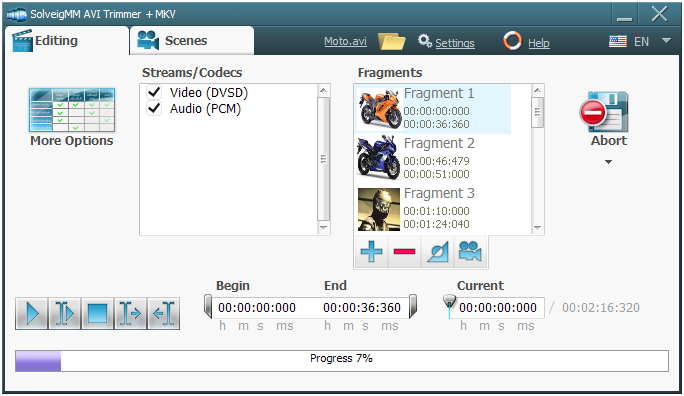
Task: Click the play selected fragment icon
Action: [65, 314]
